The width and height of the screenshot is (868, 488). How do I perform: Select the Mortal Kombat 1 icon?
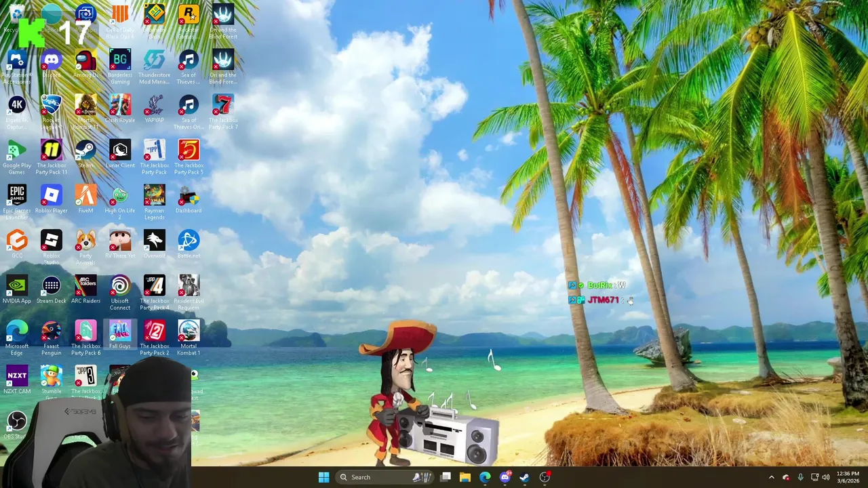pyautogui.click(x=189, y=338)
